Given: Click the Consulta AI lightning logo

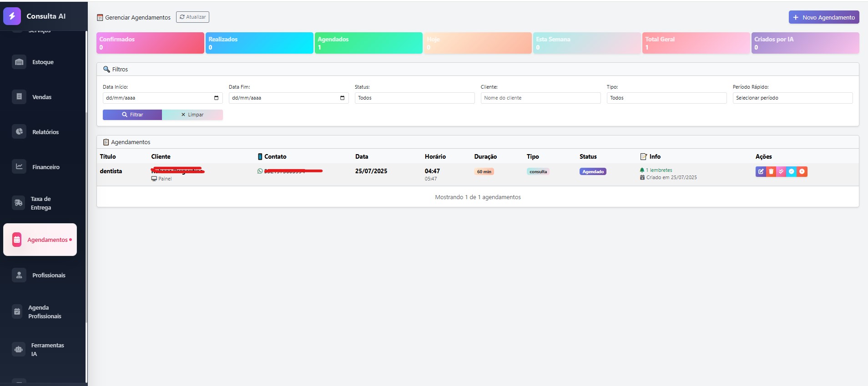Looking at the screenshot, I should [12, 16].
